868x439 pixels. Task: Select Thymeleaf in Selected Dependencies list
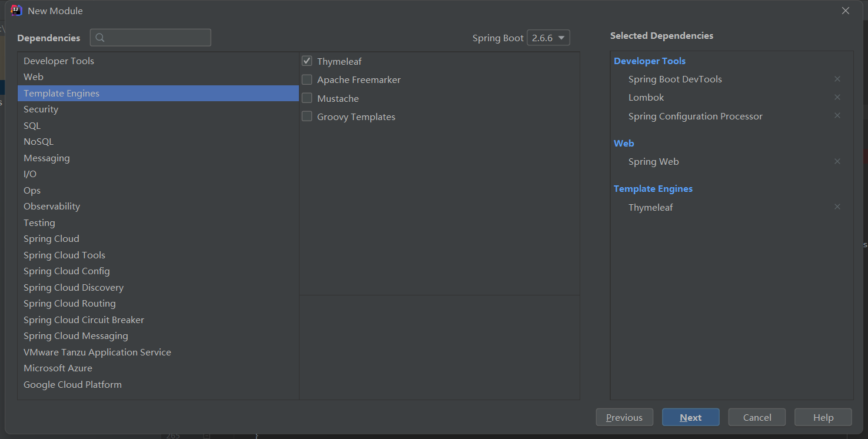pyautogui.click(x=651, y=207)
